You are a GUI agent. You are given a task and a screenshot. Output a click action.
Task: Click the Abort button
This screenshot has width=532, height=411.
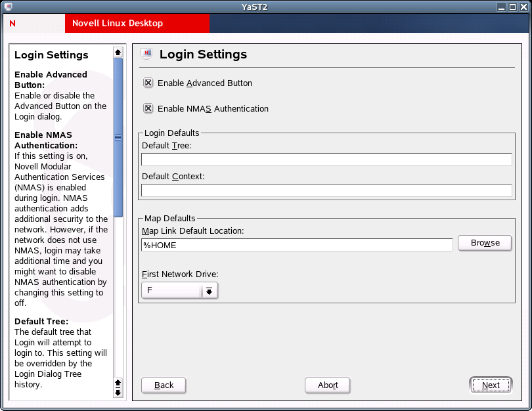tap(328, 385)
